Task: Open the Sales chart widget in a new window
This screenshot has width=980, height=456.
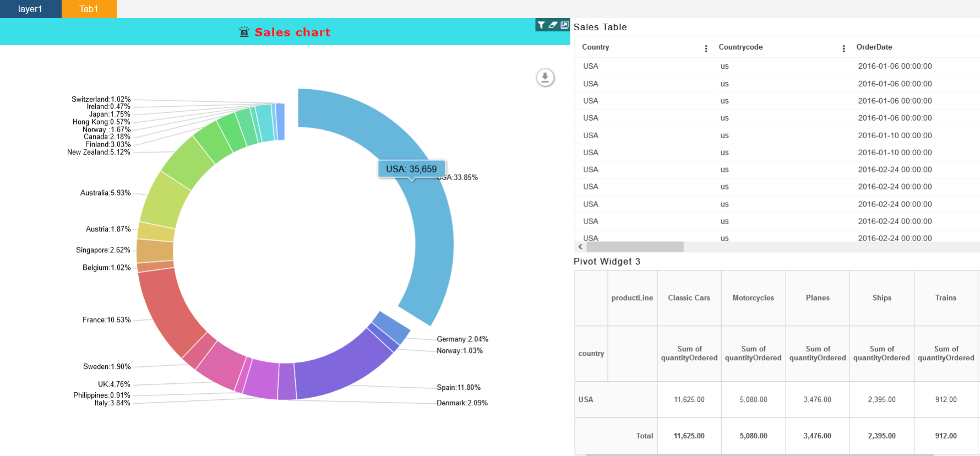Action: coord(565,25)
